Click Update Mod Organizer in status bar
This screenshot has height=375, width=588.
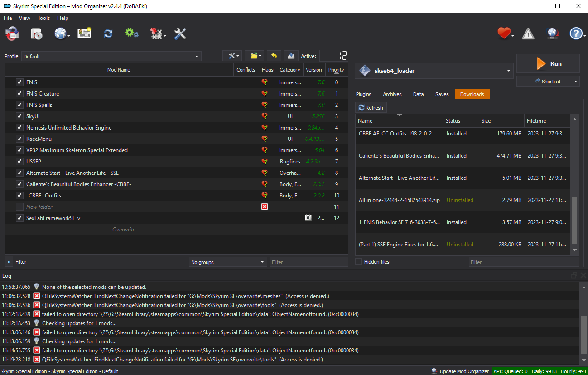point(460,371)
